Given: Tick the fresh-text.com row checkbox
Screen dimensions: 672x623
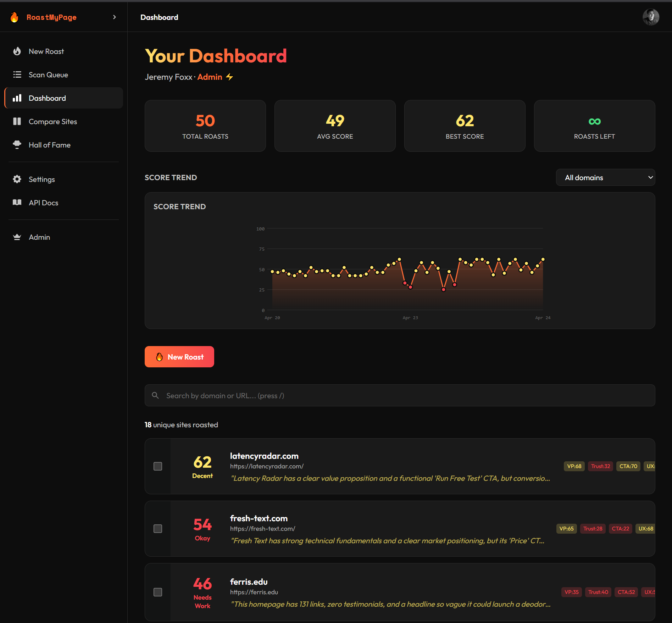Looking at the screenshot, I should [x=158, y=529].
